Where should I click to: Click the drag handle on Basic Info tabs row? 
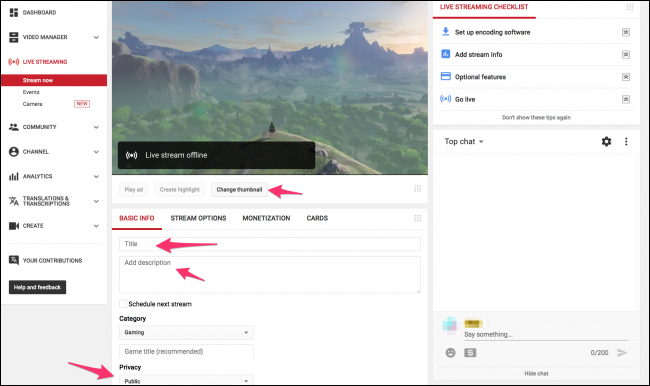coord(417,218)
